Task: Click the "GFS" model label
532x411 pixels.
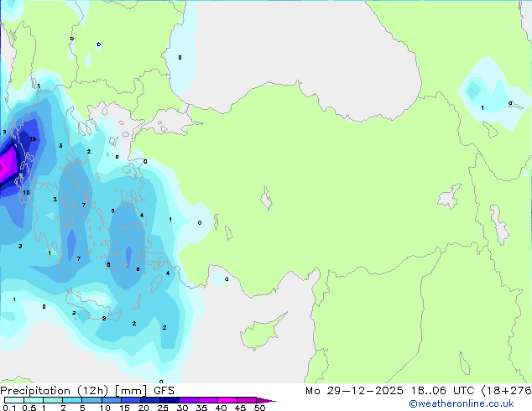Action: (x=164, y=391)
